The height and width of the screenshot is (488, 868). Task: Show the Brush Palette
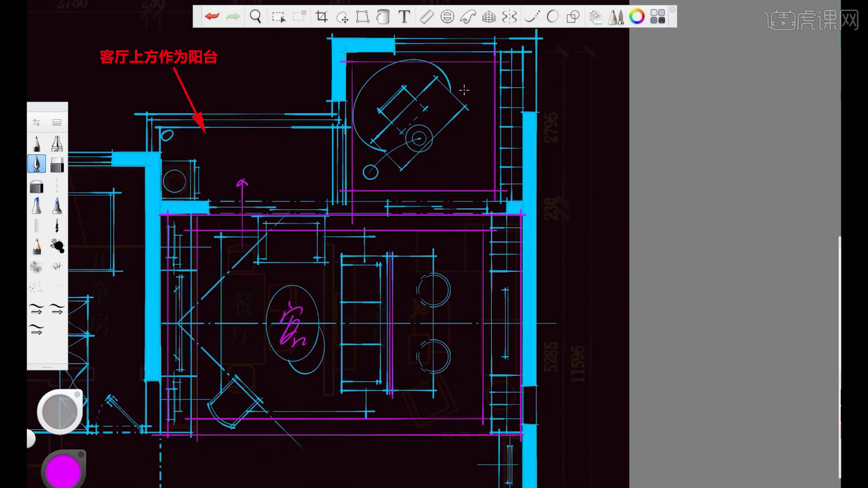tap(616, 17)
